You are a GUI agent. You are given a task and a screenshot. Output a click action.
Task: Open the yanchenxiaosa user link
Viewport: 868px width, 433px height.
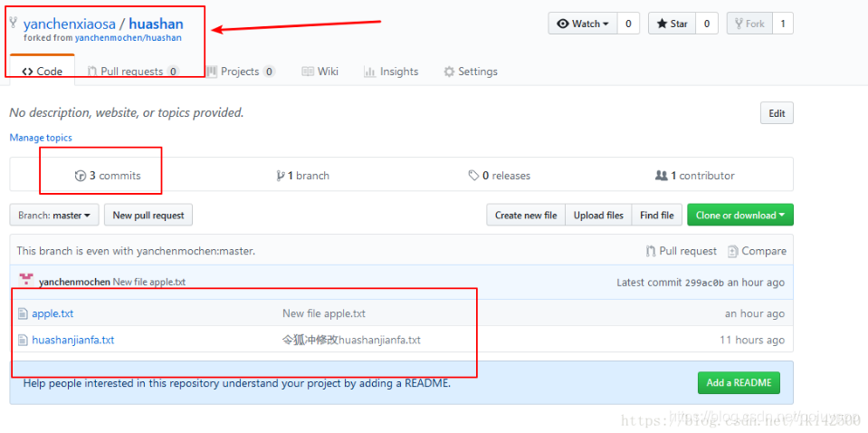69,24
